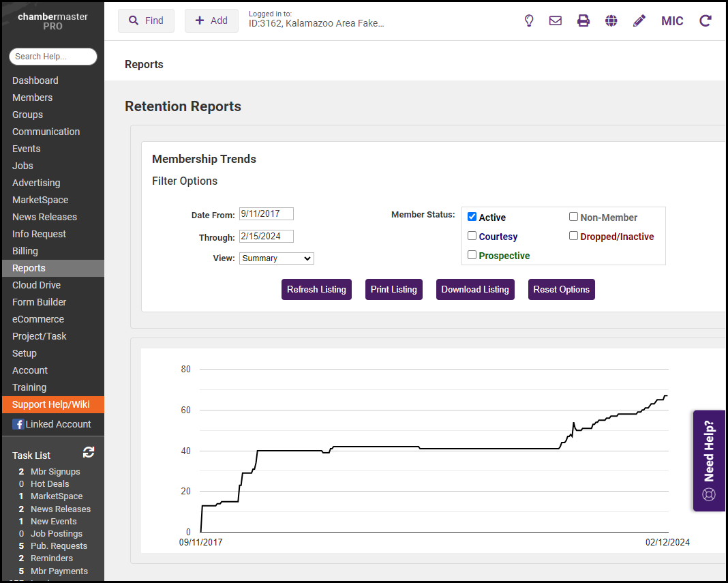The height and width of the screenshot is (583, 728).
Task: Click the Refresh Listing button
Action: pyautogui.click(x=316, y=289)
